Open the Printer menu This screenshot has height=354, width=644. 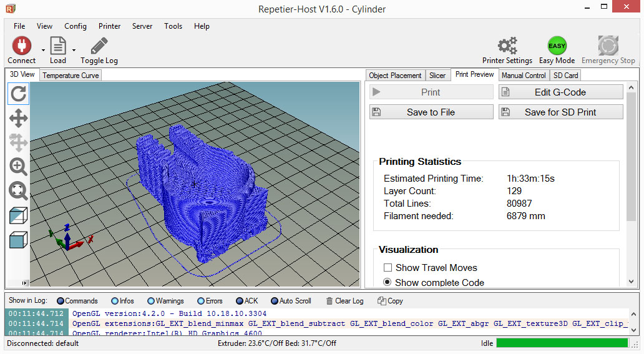click(x=109, y=26)
